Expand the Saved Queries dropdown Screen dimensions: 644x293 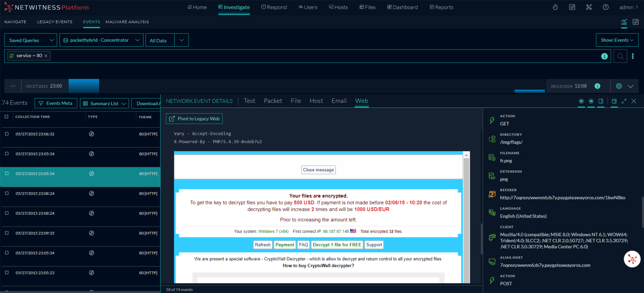31,40
